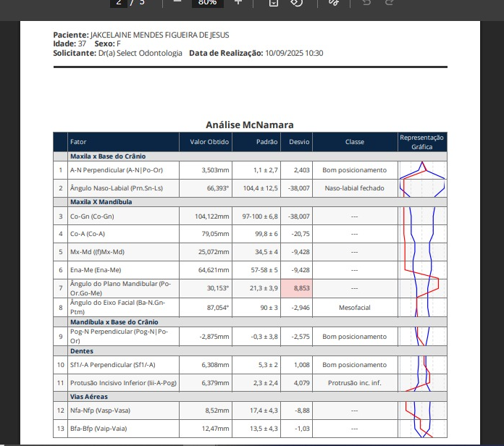
Task: Click the '66,393°' value cell
Action: coord(206,188)
